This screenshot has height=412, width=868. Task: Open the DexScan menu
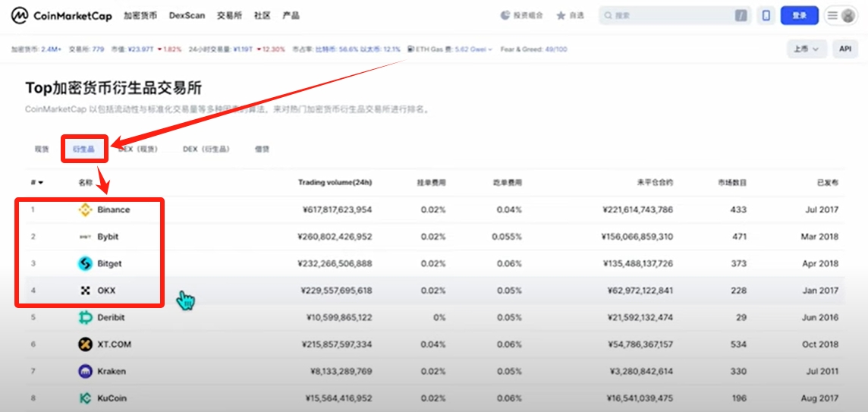click(187, 15)
